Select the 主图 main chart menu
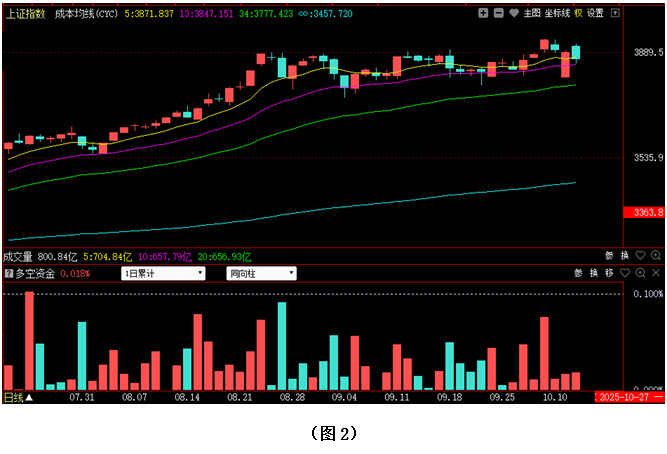667x454 pixels. [x=531, y=13]
